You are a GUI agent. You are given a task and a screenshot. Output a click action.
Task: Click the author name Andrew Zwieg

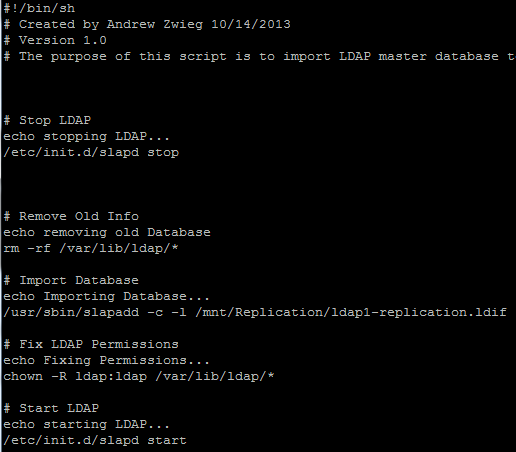[x=155, y=24]
